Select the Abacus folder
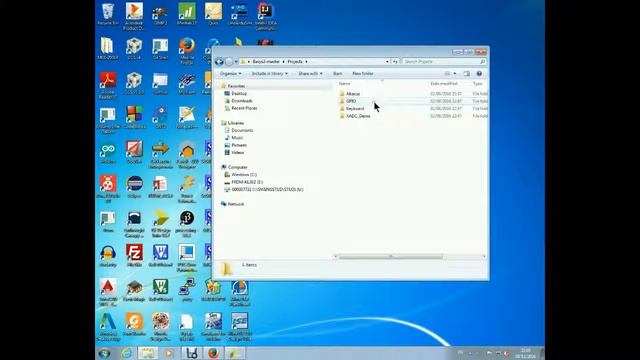Image resolution: width=640 pixels, height=360 pixels. 353,94
